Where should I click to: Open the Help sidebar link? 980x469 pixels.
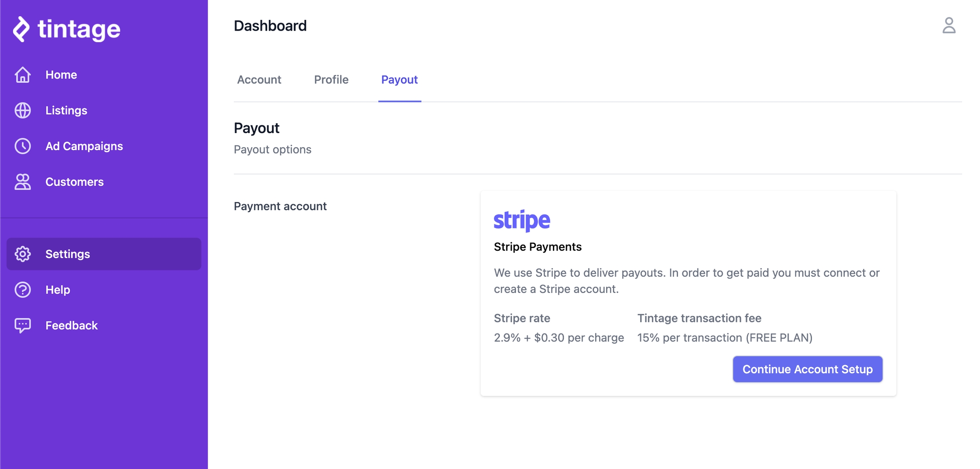58,290
